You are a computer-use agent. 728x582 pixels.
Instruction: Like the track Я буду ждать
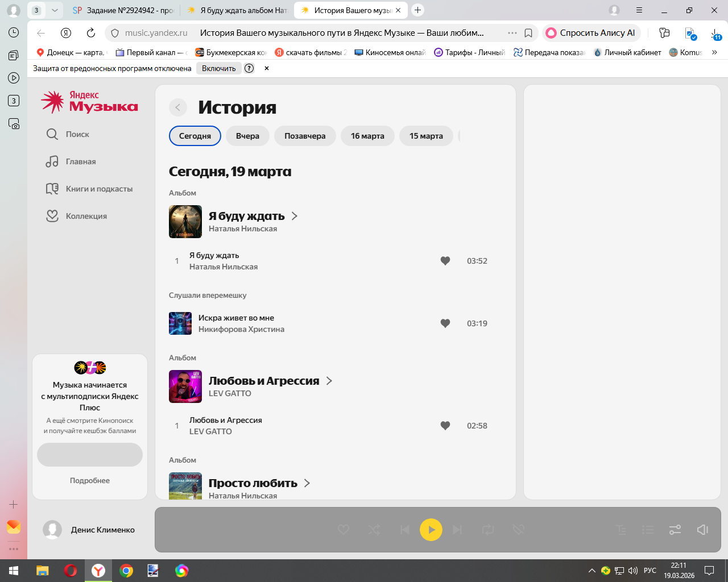pyautogui.click(x=445, y=261)
